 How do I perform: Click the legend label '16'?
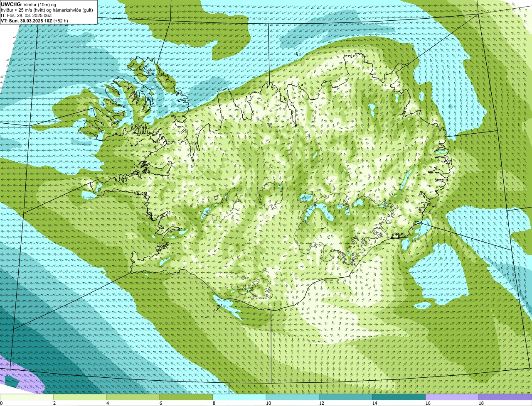pyautogui.click(x=428, y=403)
